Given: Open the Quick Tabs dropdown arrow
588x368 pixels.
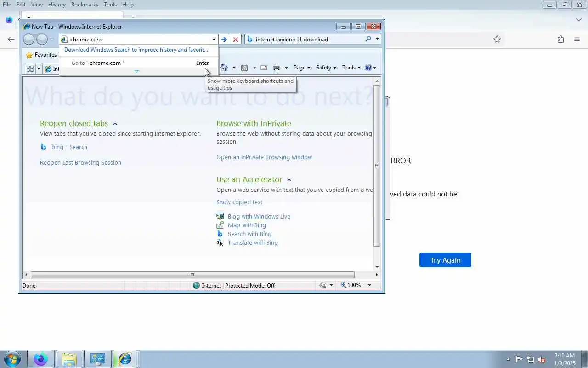Looking at the screenshot, I should (x=39, y=69).
